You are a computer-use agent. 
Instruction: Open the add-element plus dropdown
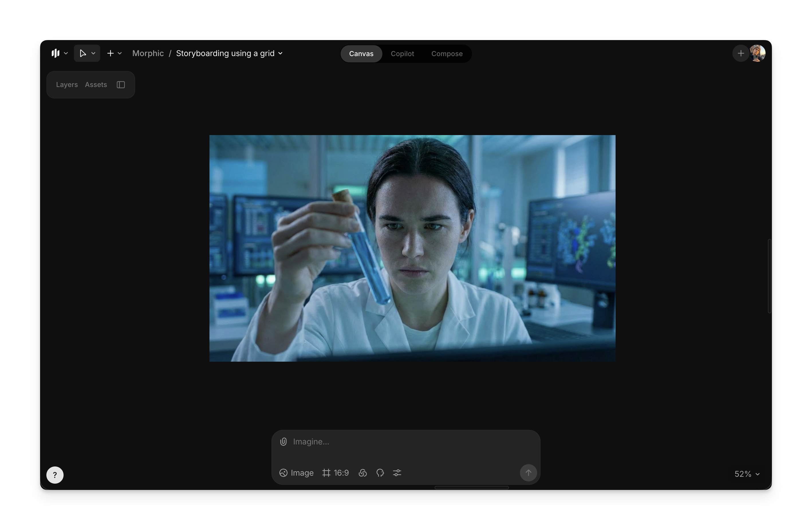pos(114,53)
